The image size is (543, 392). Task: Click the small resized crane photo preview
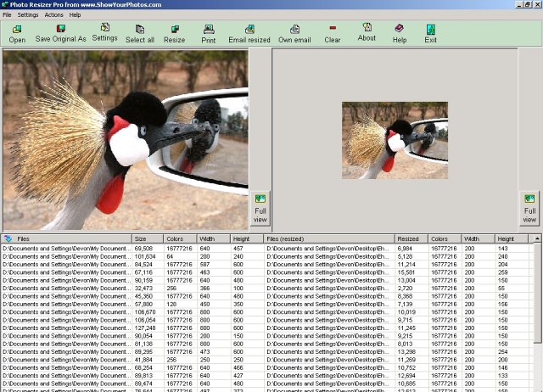[x=395, y=140]
